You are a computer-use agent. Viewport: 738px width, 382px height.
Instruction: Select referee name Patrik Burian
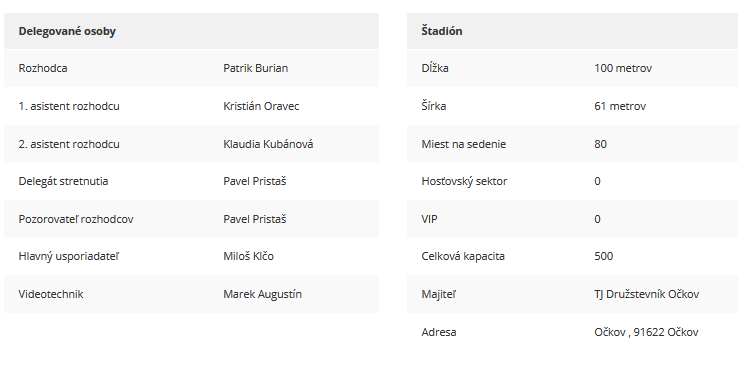point(256,68)
